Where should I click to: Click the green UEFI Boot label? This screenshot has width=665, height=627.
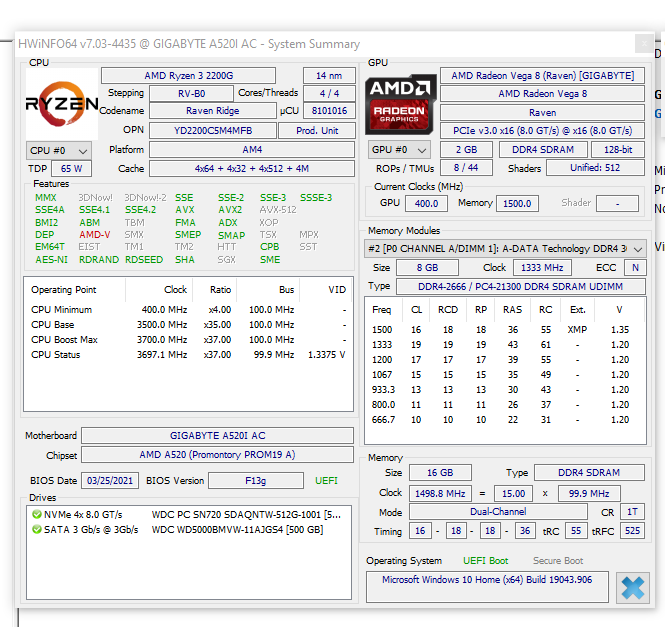[x=486, y=561]
